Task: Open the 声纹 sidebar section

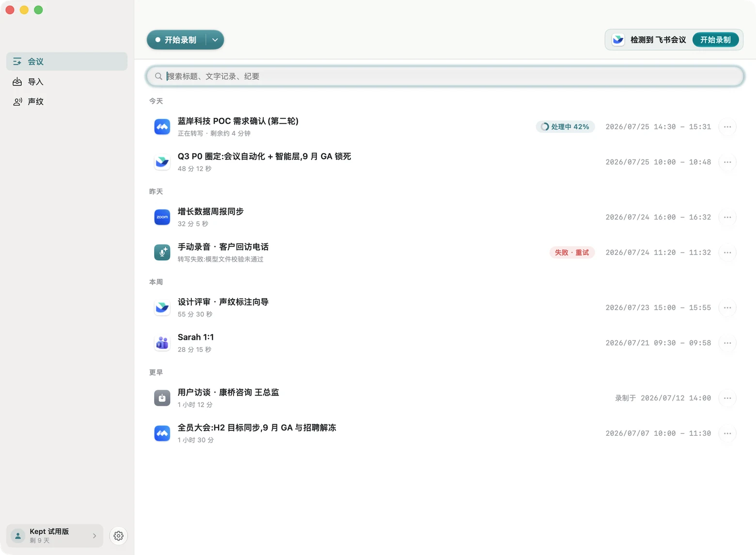Action: (x=67, y=101)
